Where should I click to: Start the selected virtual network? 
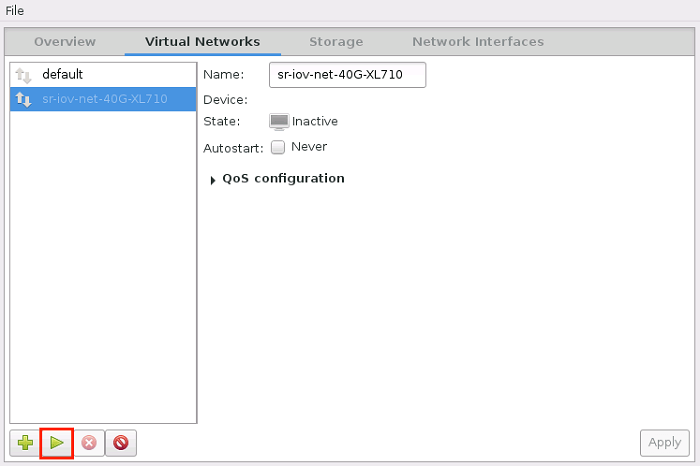click(57, 442)
